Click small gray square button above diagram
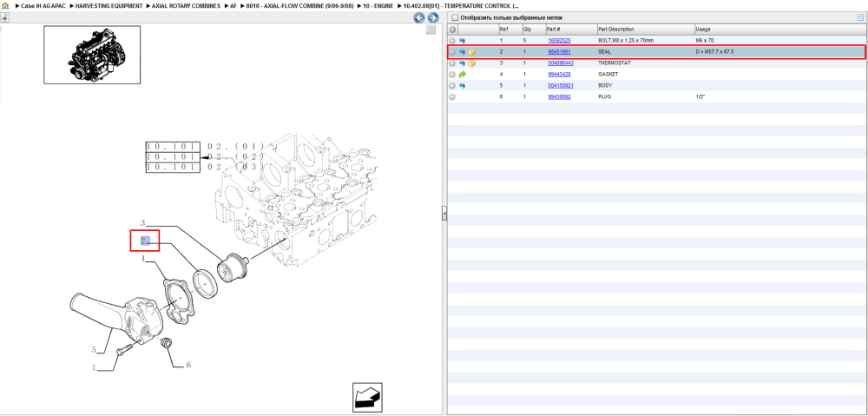 [431, 30]
